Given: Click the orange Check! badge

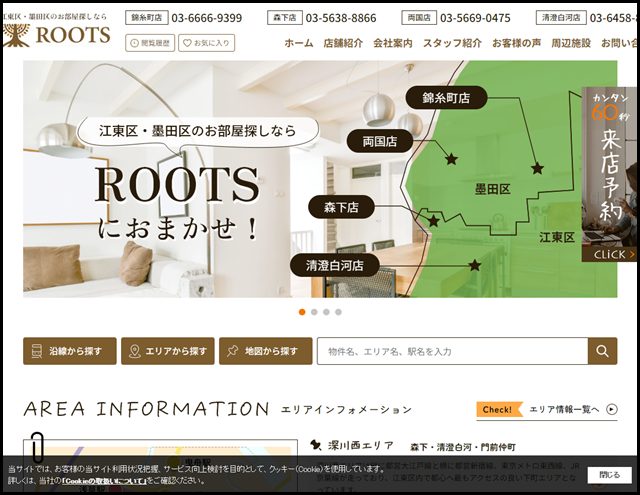Looking at the screenshot, I should (499, 409).
